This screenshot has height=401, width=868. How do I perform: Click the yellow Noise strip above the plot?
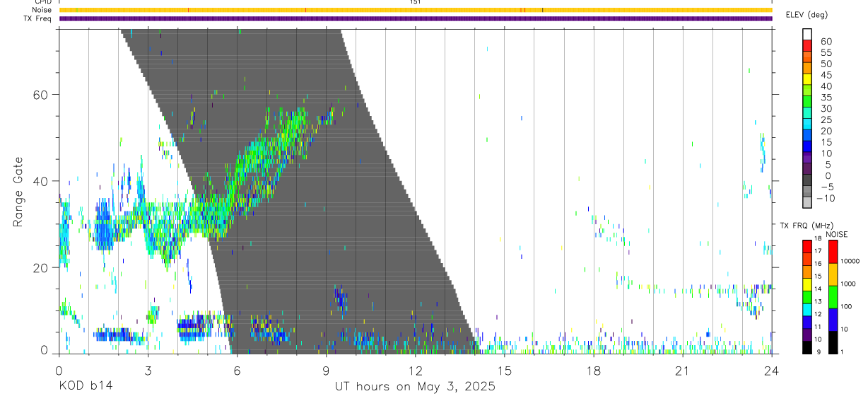click(416, 10)
